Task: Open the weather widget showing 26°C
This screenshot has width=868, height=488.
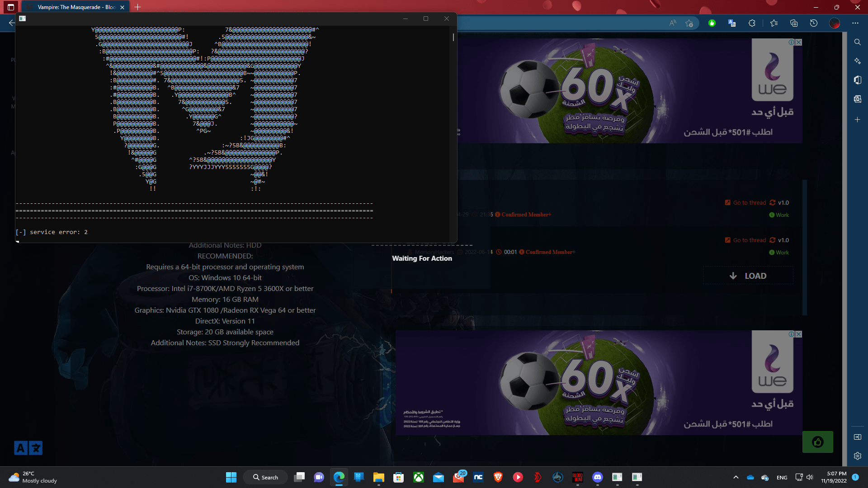Action: point(33,477)
